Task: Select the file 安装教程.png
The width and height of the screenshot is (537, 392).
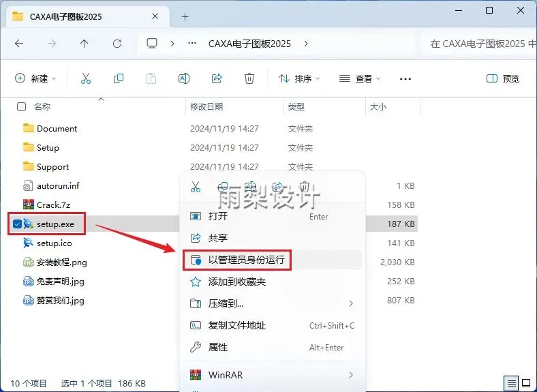Action: click(x=62, y=262)
